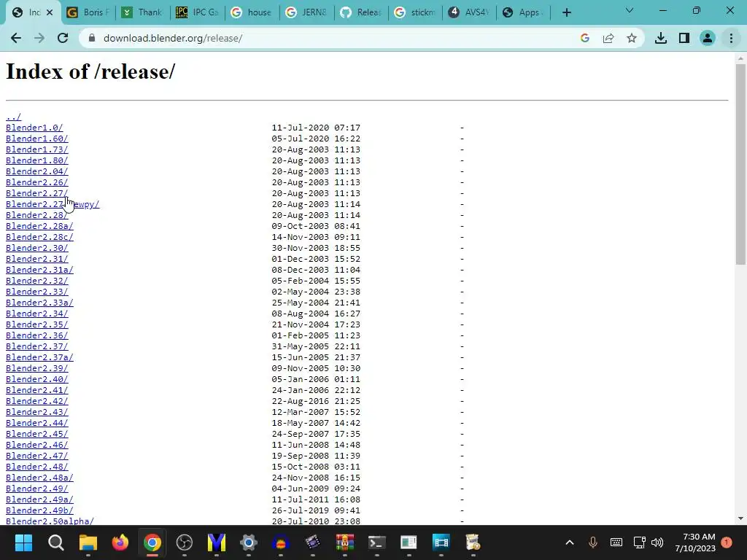
Task: Switch to the stickm tab
Action: click(x=415, y=12)
